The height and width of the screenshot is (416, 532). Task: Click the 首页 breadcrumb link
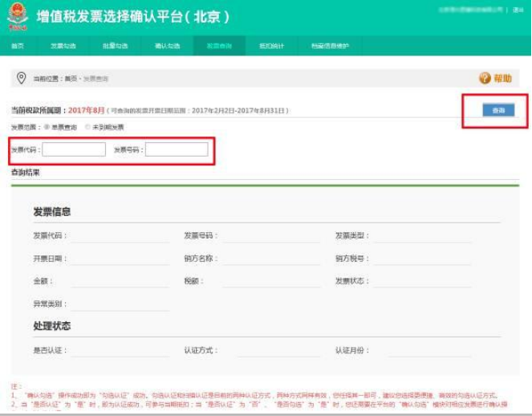coord(71,79)
